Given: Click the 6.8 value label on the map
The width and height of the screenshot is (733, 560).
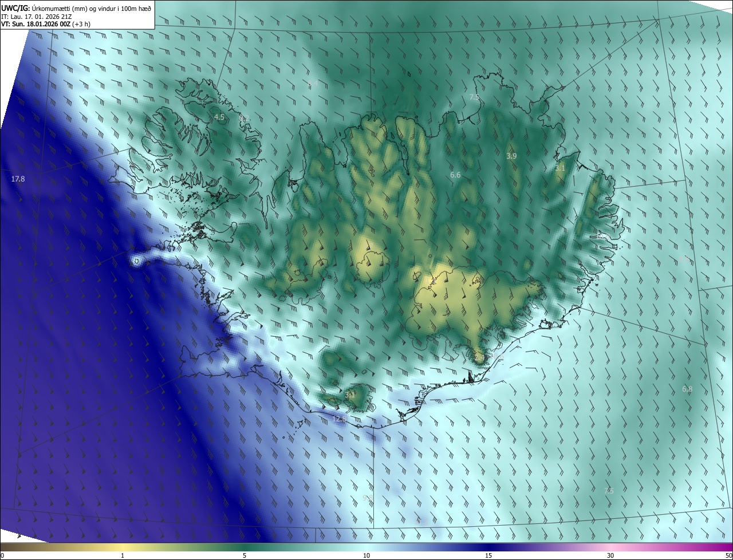Looking at the screenshot, I should [687, 389].
